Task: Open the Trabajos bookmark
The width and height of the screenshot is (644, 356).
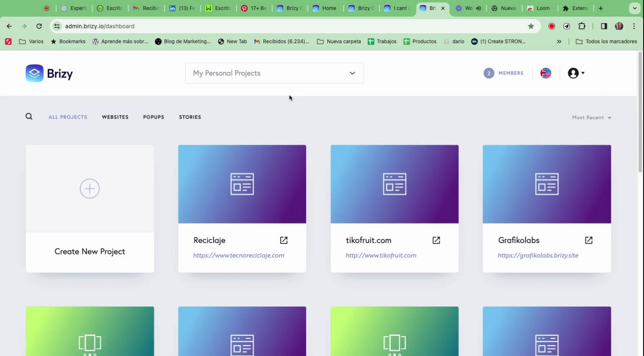Action: point(382,42)
